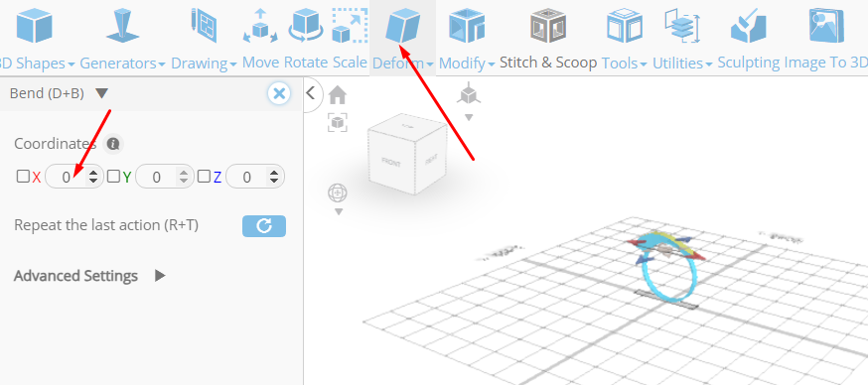Select the Move tool icon
This screenshot has height=385, width=868.
[260, 26]
